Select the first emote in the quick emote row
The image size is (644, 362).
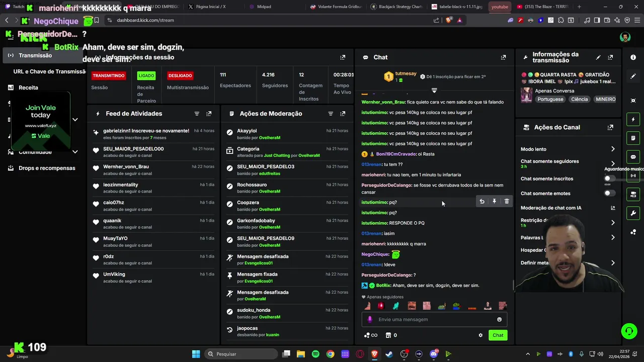pos(367,306)
